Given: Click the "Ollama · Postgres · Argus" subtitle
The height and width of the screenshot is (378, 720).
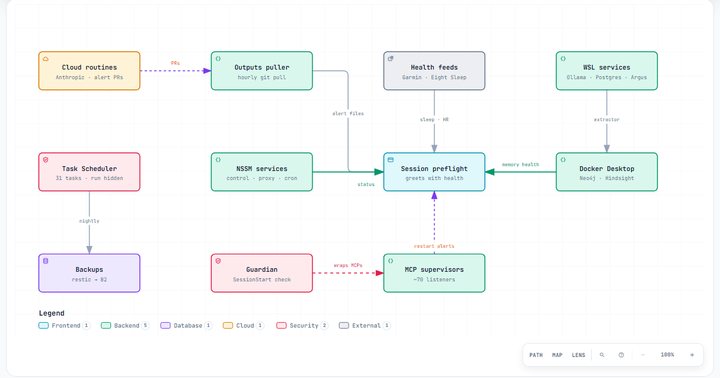Looking at the screenshot, I should point(607,77).
